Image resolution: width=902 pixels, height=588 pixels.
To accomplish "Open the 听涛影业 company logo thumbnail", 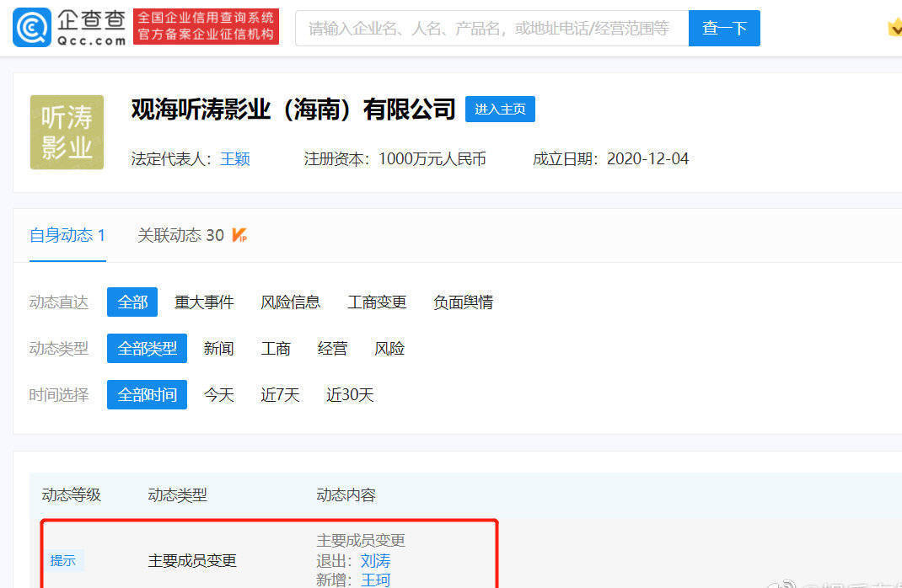I will point(67,132).
